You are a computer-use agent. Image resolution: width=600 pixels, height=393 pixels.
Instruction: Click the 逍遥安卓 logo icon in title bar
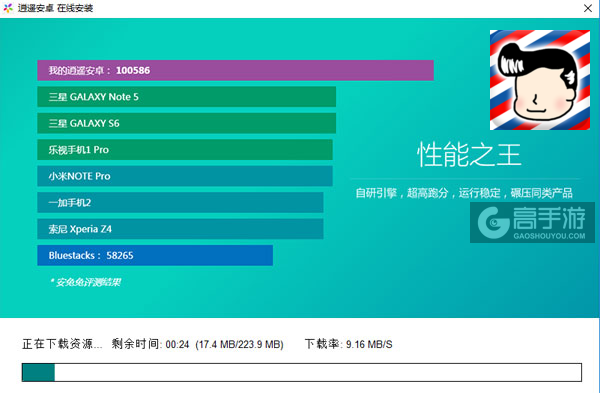click(x=8, y=8)
